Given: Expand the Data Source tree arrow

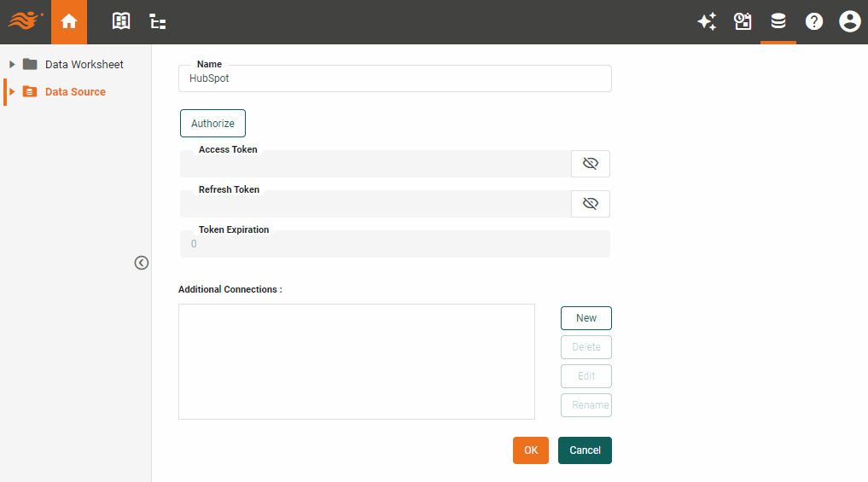Looking at the screenshot, I should pos(12,92).
